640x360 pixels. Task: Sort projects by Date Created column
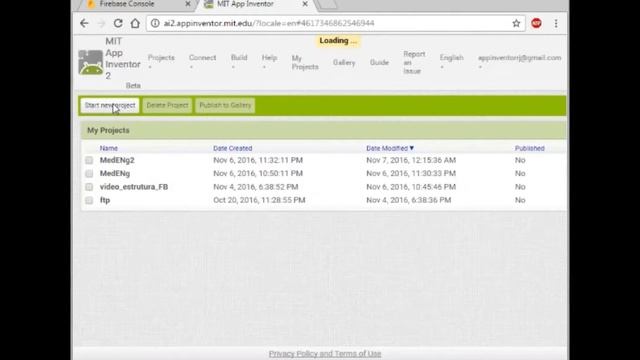click(x=233, y=148)
